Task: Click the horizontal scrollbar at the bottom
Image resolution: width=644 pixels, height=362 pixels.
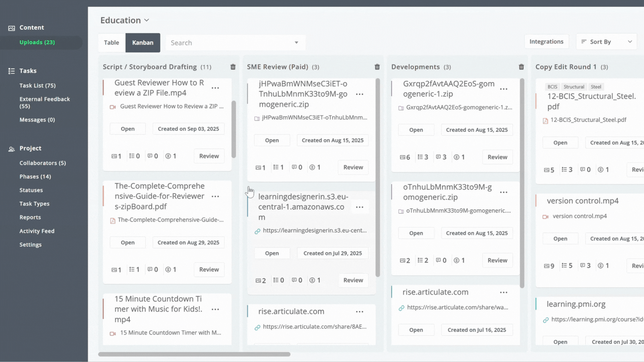Action: pyautogui.click(x=194, y=354)
